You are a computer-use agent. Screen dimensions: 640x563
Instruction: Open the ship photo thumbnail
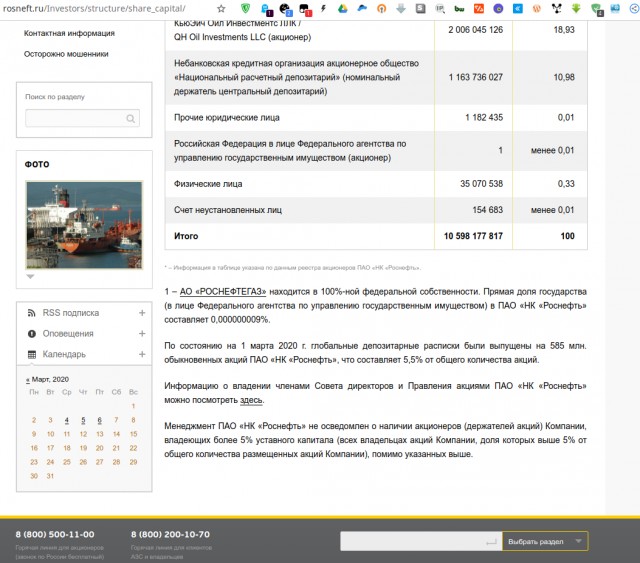[84, 225]
